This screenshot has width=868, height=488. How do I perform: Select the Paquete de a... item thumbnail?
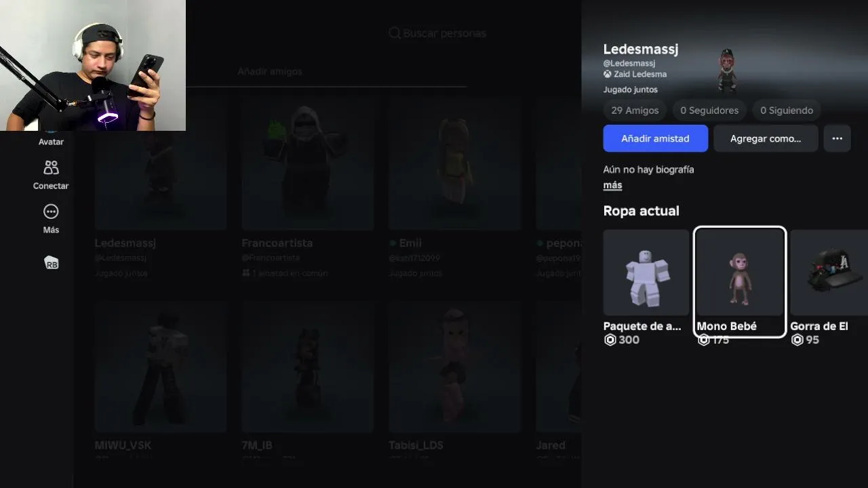646,272
